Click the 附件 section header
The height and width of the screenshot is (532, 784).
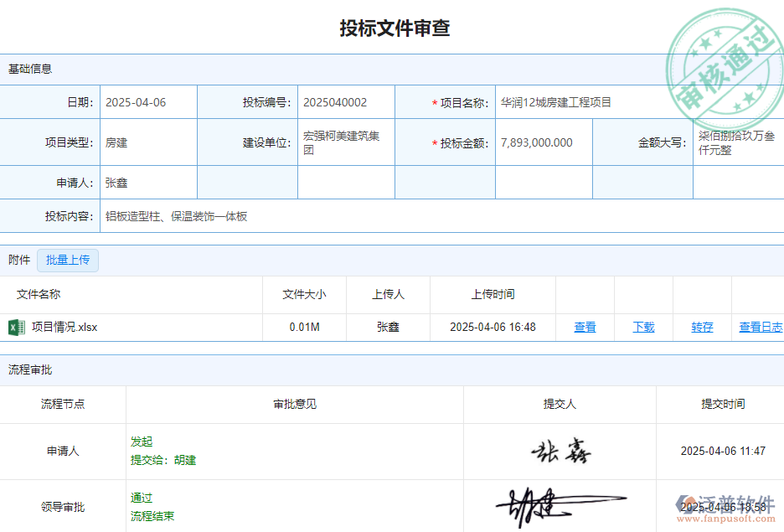click(19, 261)
